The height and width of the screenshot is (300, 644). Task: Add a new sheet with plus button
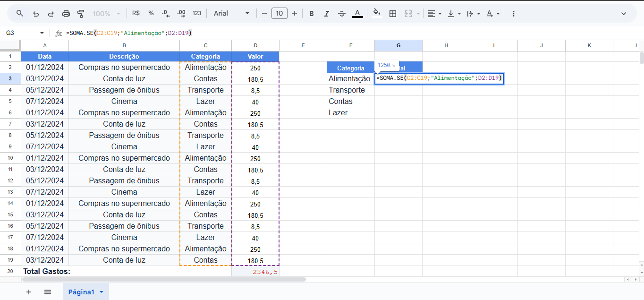click(x=29, y=292)
